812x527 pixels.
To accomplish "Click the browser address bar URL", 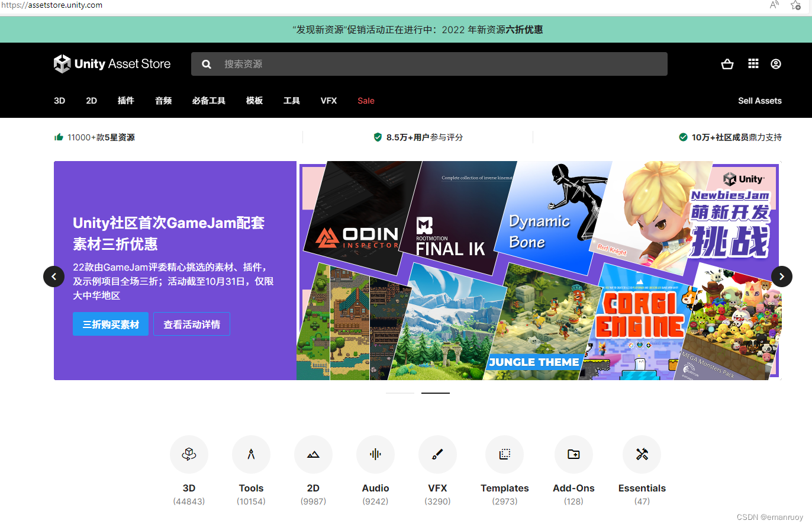I will click(51, 5).
